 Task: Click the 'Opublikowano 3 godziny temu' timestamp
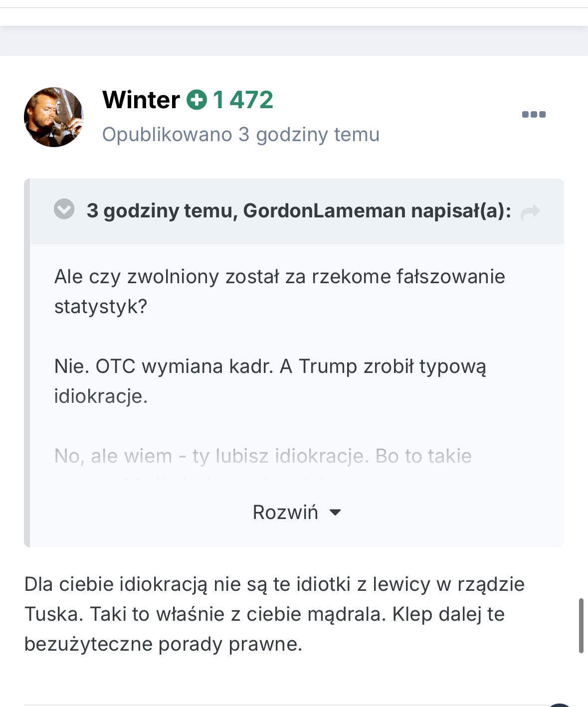pyautogui.click(x=240, y=135)
